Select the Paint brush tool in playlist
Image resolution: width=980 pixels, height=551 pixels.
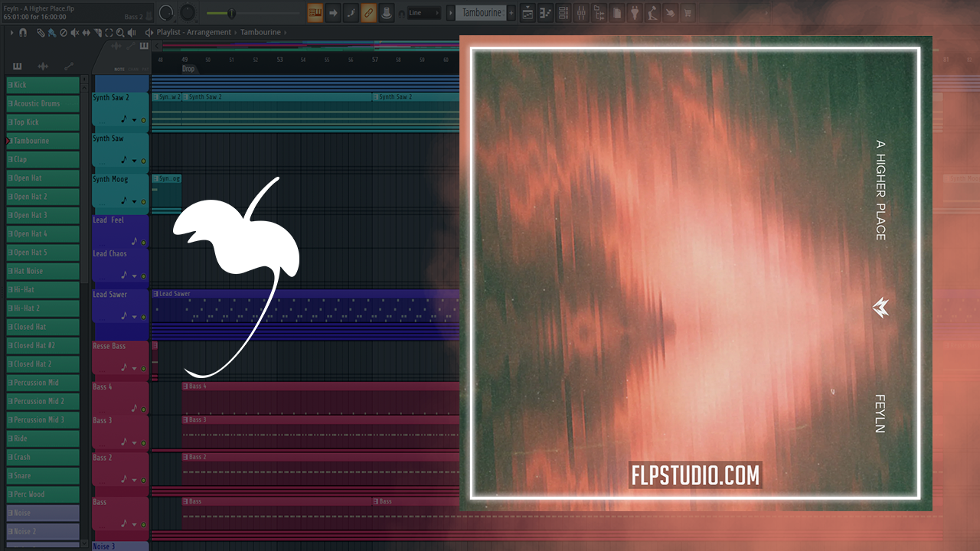point(51,33)
